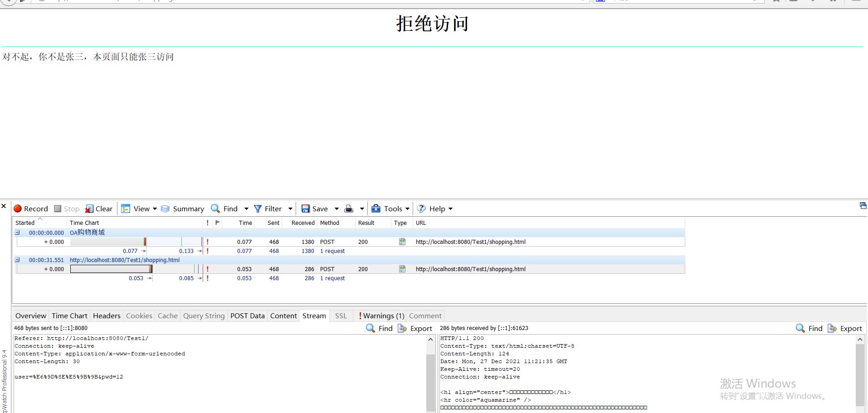Switch to the POST Data tab
Screen dimensions: 868x413
pos(248,316)
